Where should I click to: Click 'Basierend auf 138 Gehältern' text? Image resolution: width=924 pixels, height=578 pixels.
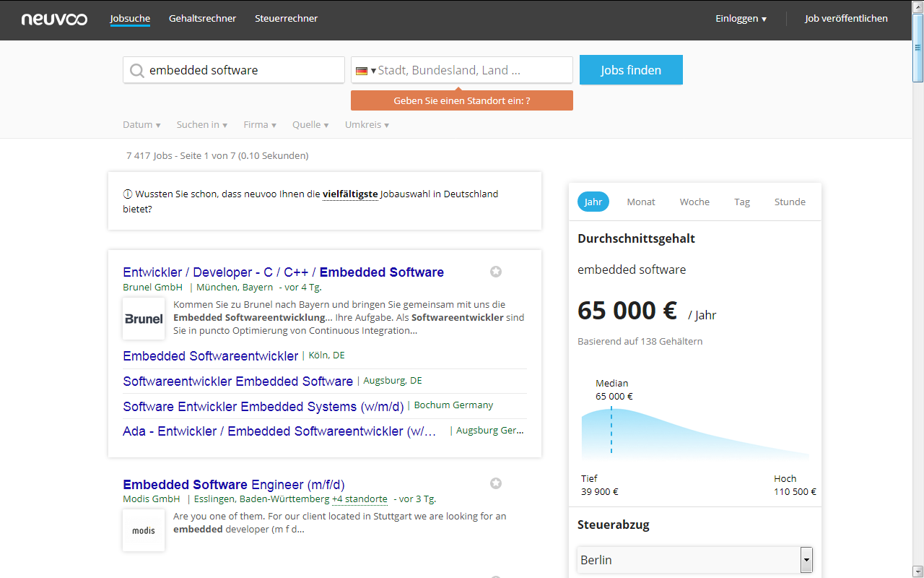[x=640, y=341]
